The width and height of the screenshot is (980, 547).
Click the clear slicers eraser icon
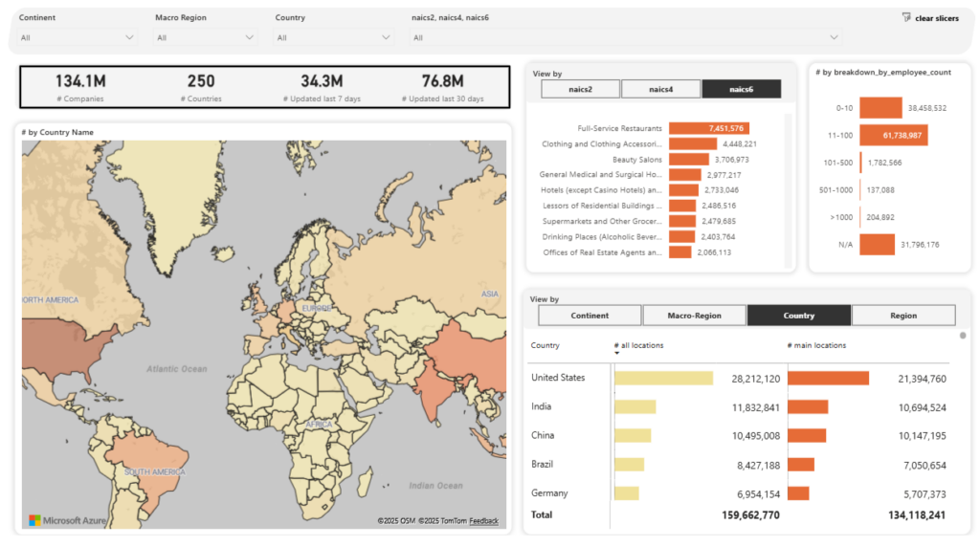tap(906, 18)
